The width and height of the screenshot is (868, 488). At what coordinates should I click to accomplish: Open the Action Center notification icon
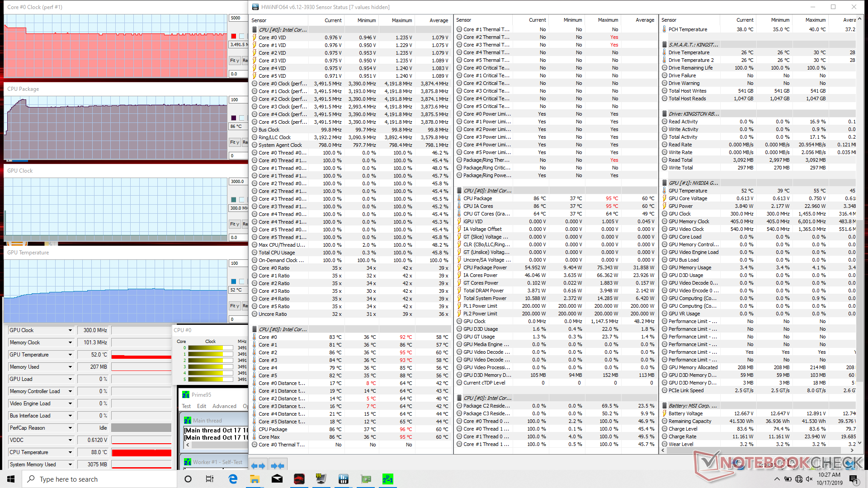coord(853,479)
